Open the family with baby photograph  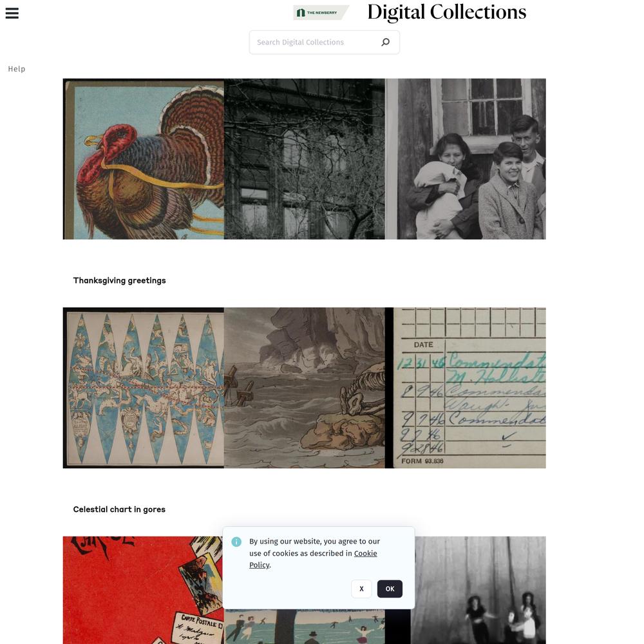[x=466, y=159]
